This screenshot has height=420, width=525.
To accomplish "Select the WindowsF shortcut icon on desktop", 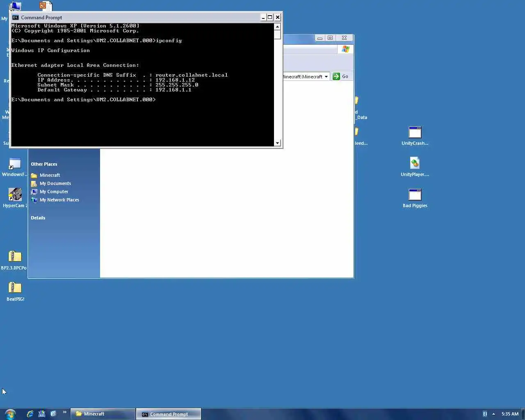I will click(15, 167).
